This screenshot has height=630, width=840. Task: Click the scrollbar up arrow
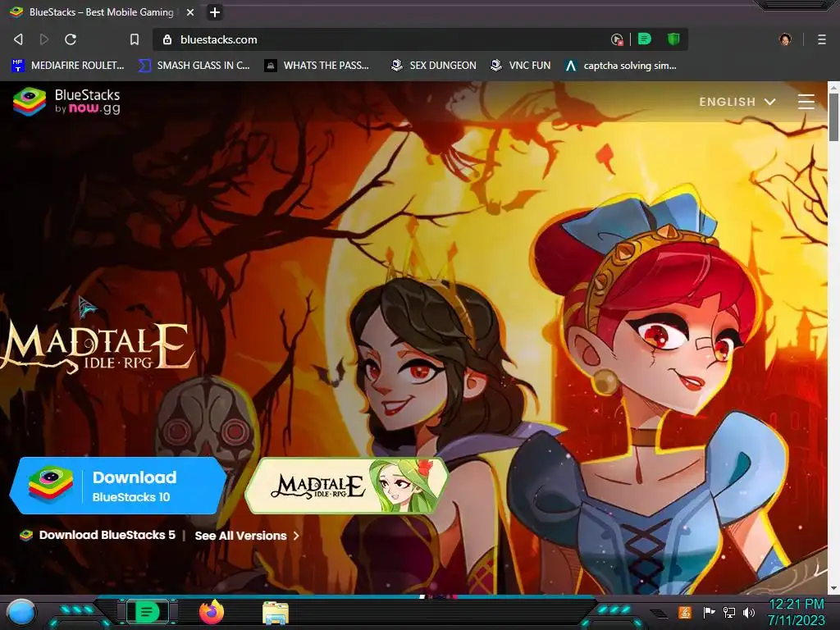pyautogui.click(x=833, y=87)
